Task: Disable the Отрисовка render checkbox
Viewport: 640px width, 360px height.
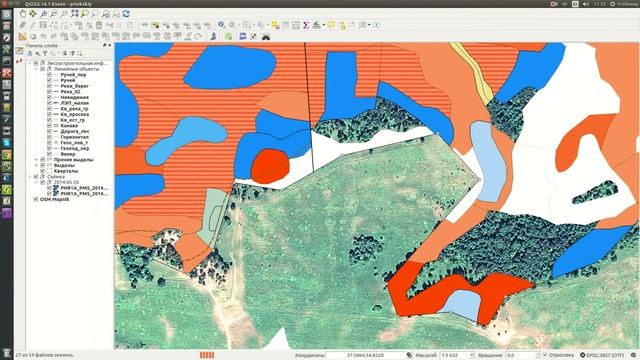Action: click(x=545, y=355)
